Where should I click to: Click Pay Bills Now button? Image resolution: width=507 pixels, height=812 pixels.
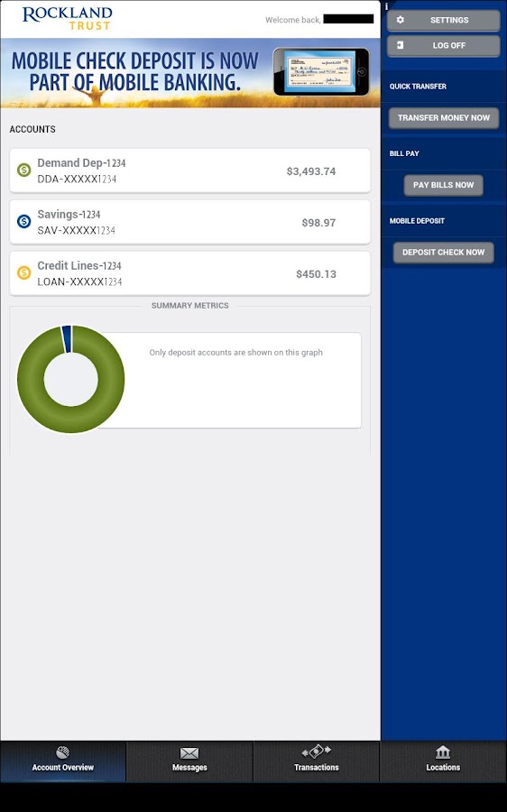pos(443,185)
